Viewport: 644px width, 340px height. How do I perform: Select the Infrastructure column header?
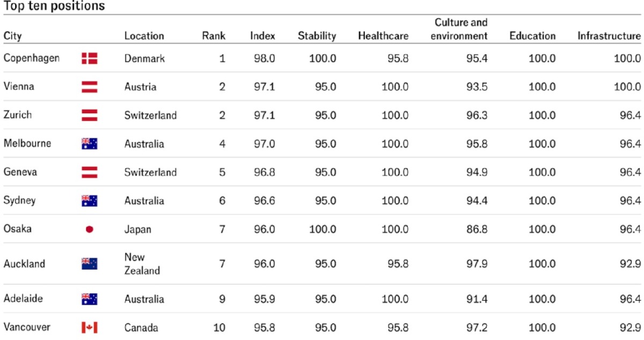click(x=609, y=36)
